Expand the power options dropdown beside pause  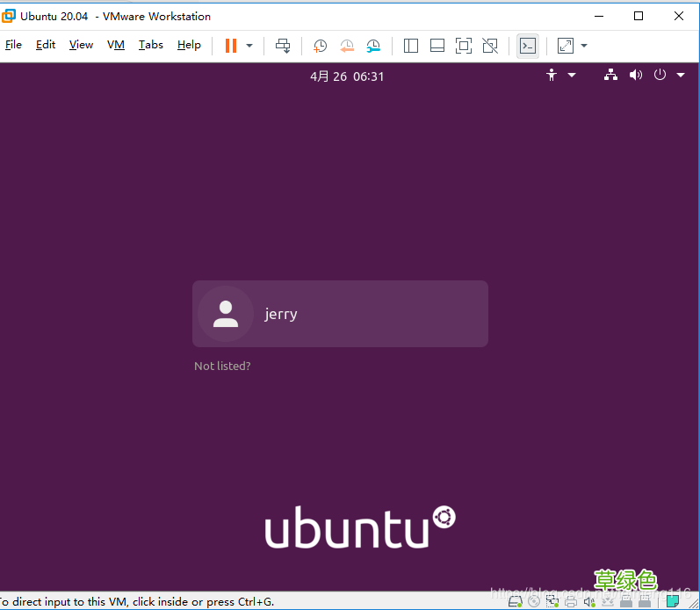[249, 46]
